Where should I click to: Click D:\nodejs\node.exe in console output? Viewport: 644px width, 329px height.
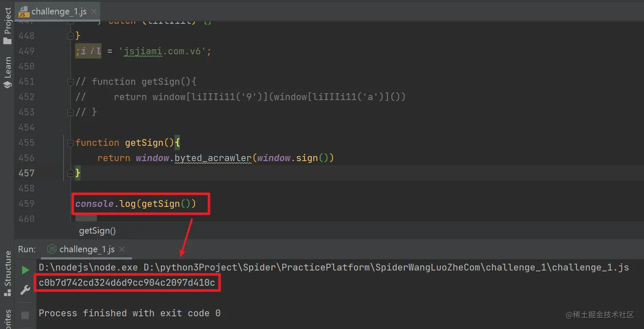(88, 268)
